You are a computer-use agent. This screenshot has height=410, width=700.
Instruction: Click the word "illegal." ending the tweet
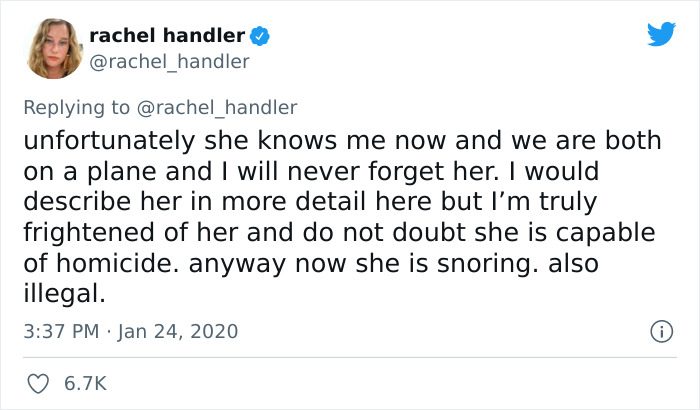click(61, 295)
